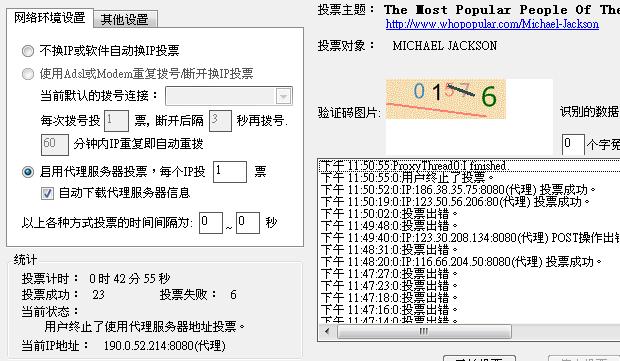Image resolution: width=620 pixels, height=361 pixels.
Task: Click the current IP 190.0.52.214:8080(代理)
Action: pos(164,346)
